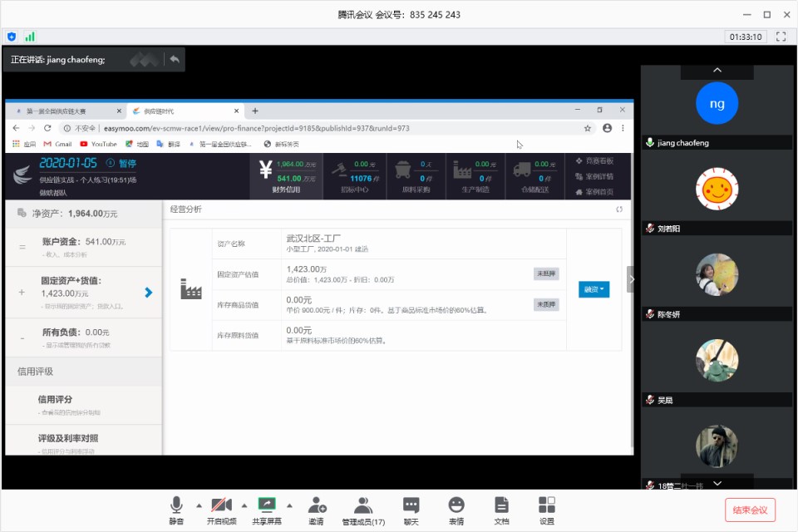
Task: Click the 结束会议 end meeting button
Action: [x=750, y=510]
